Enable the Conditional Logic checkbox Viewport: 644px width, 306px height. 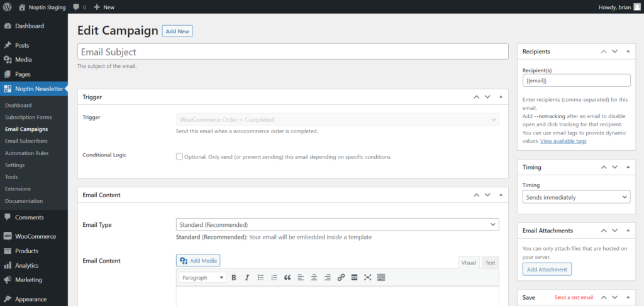[x=179, y=156]
